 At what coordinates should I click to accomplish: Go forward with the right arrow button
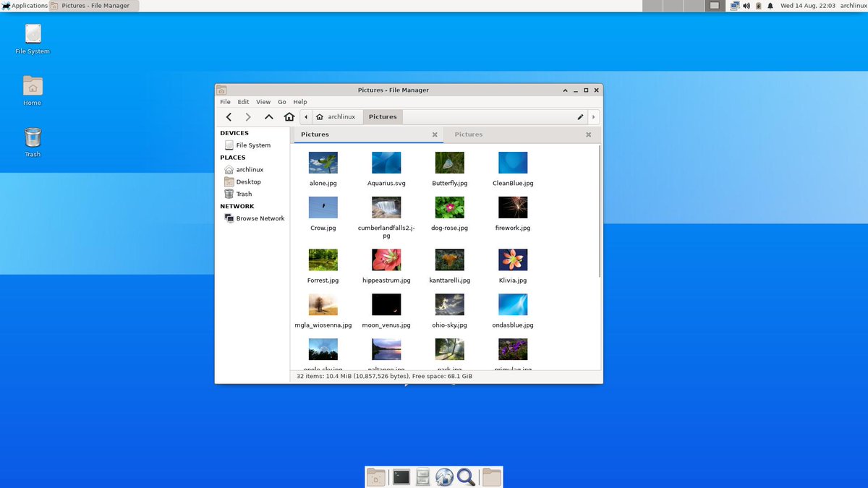(x=248, y=116)
